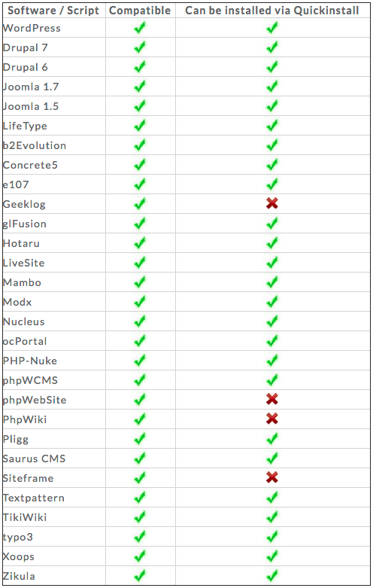Click Joomla 1.7 Quickinstall checkmark

click(x=272, y=87)
